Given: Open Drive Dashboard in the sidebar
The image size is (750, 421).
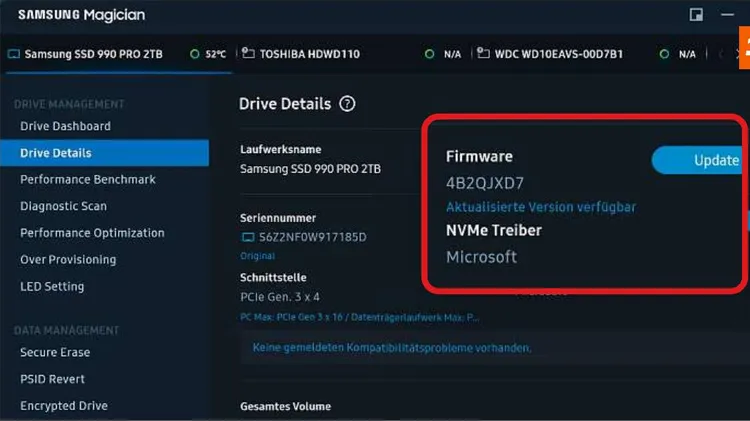Looking at the screenshot, I should [x=65, y=126].
